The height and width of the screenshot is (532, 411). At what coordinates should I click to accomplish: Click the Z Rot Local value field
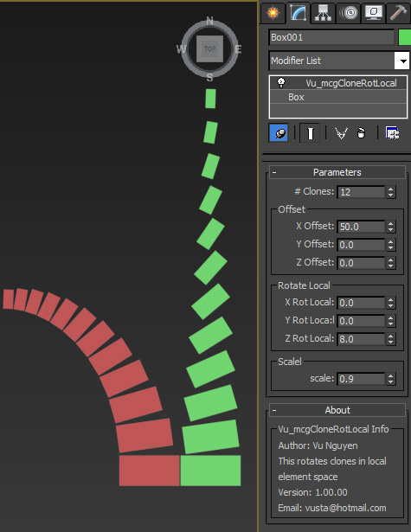pyautogui.click(x=361, y=339)
